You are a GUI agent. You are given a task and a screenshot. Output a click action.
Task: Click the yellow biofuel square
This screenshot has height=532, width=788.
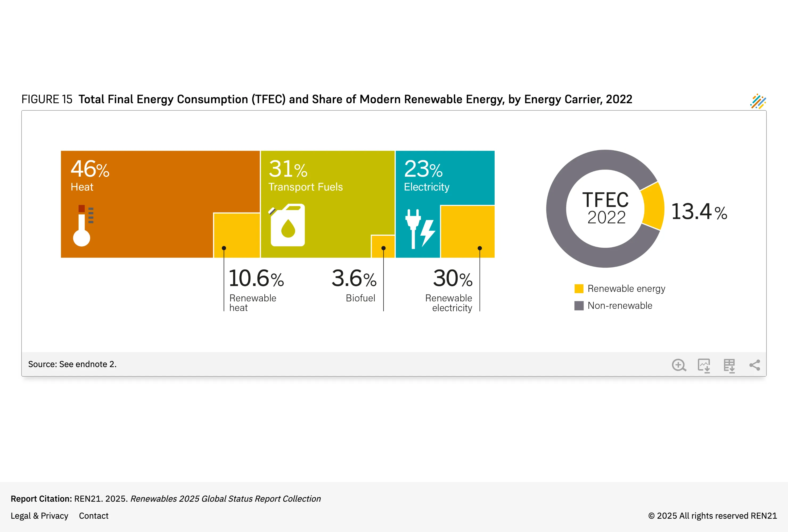[383, 246]
